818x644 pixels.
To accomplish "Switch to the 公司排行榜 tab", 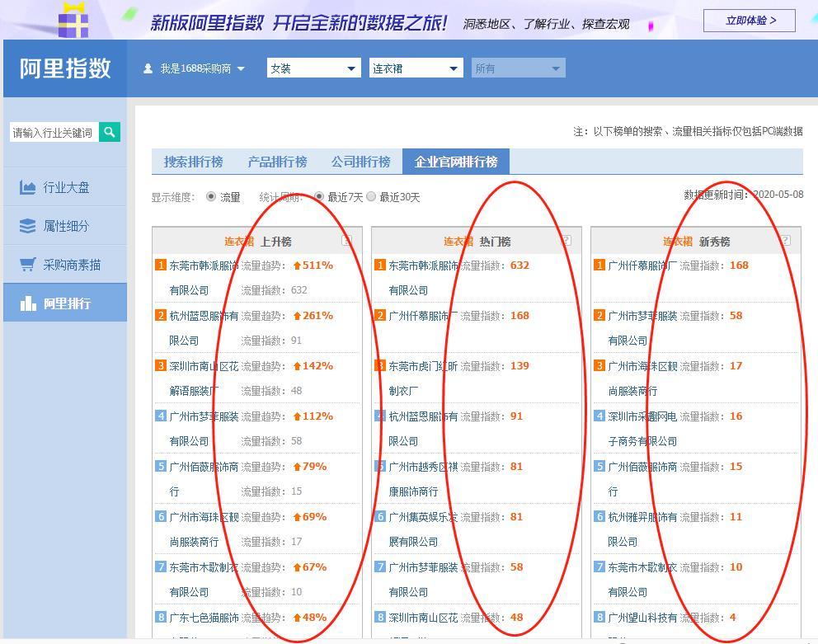I will (360, 162).
